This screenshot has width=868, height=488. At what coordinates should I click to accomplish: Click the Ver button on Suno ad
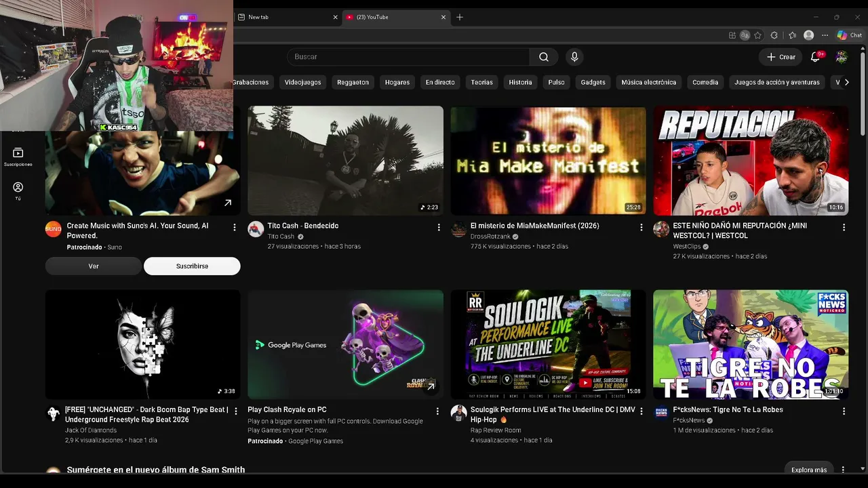(94, 266)
